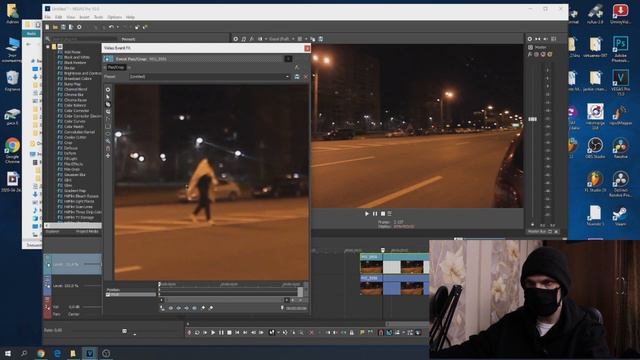Open overlays options dropdown arrow
The image size is (640, 360).
306,39
